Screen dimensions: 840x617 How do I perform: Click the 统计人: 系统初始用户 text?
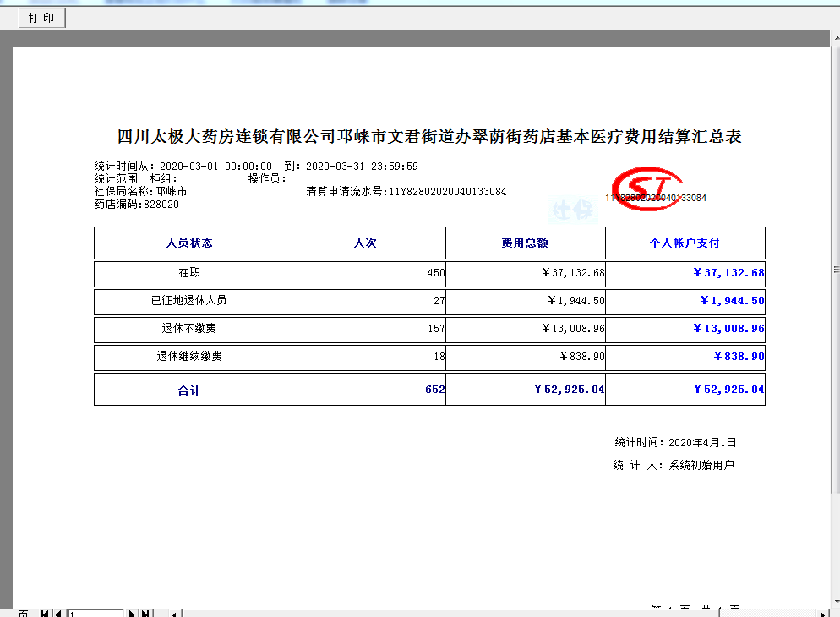[x=674, y=465]
